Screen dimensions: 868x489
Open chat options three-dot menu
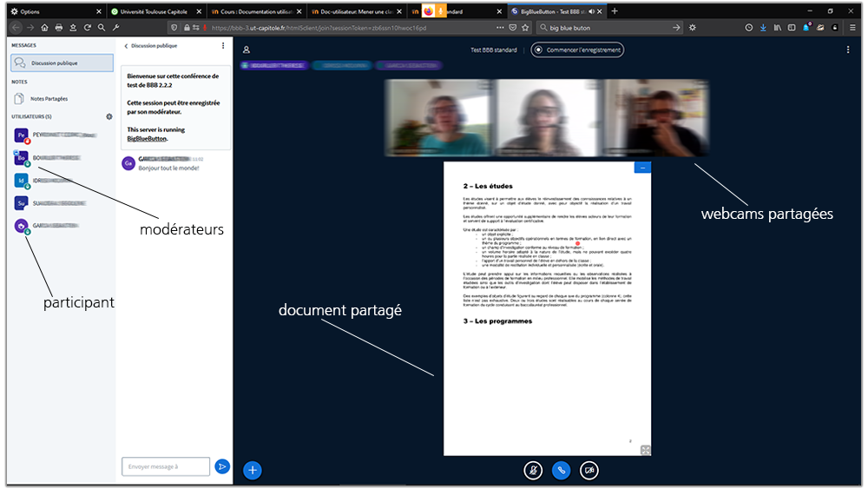tap(223, 46)
